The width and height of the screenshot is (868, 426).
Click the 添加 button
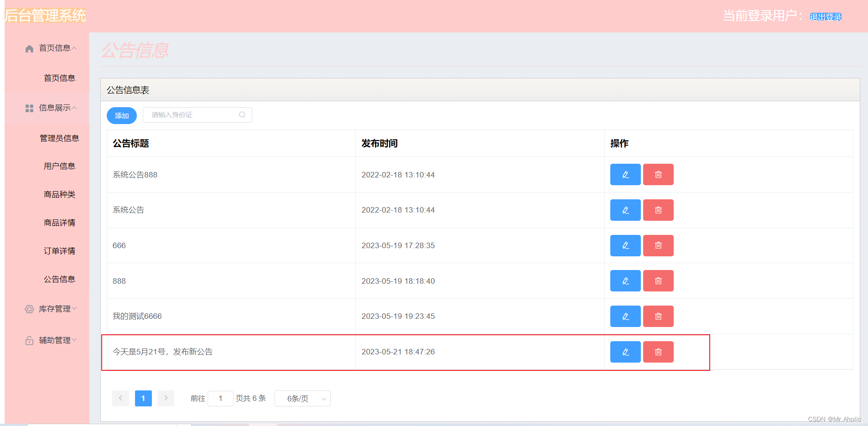122,115
